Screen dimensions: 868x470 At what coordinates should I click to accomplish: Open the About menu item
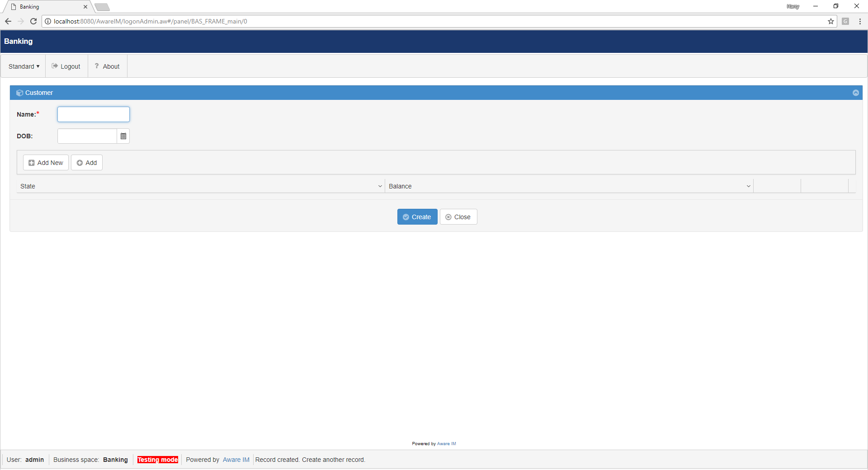[108, 66]
